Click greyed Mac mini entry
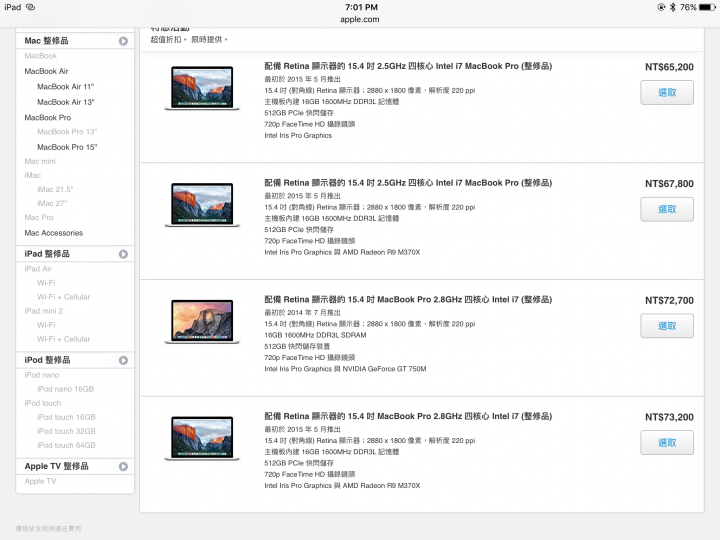This screenshot has height=540, width=720. pyautogui.click(x=40, y=161)
